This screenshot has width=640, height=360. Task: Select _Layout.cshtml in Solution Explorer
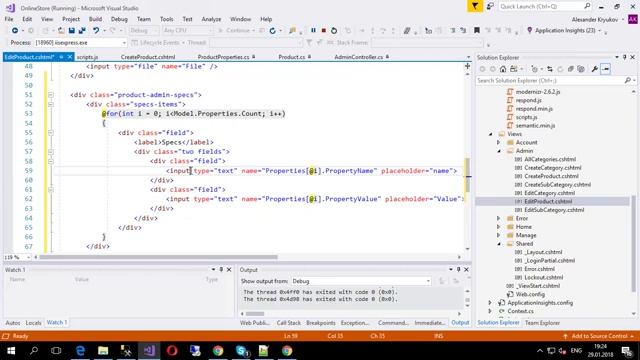(543, 252)
